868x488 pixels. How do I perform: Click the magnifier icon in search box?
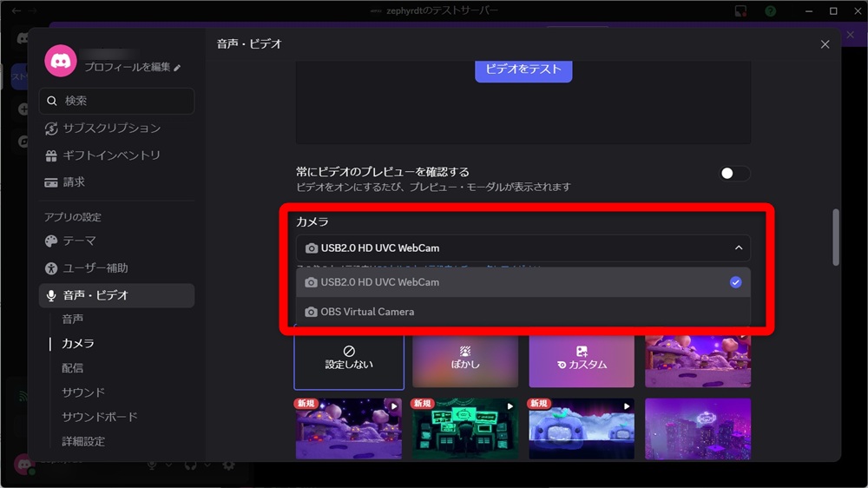pos(52,101)
